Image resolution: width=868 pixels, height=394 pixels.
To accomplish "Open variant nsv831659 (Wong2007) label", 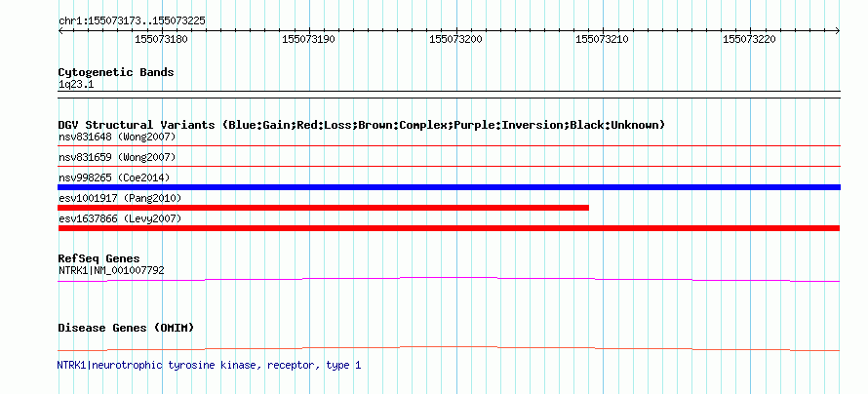I will (117, 158).
